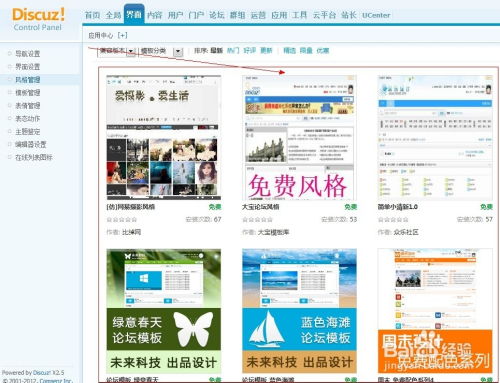Click the star rating under [仿]网易摄影风格
This screenshot has height=383, width=500.
(x=122, y=220)
